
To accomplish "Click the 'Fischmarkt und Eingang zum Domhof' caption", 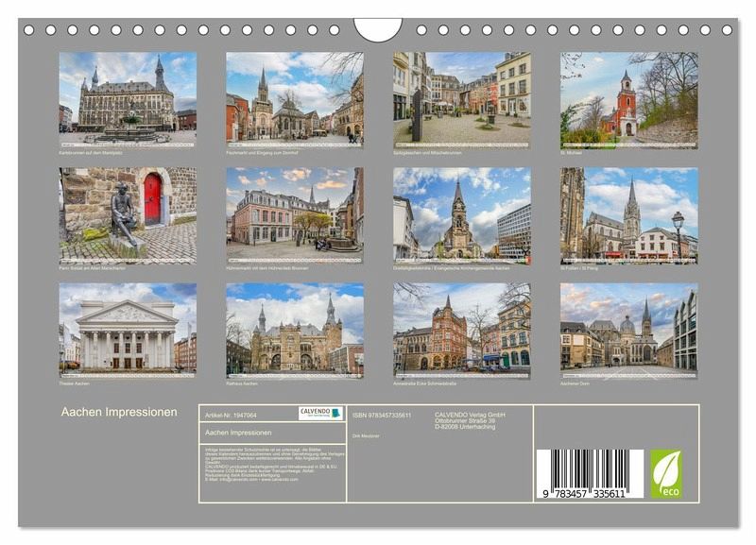I will point(263,153).
